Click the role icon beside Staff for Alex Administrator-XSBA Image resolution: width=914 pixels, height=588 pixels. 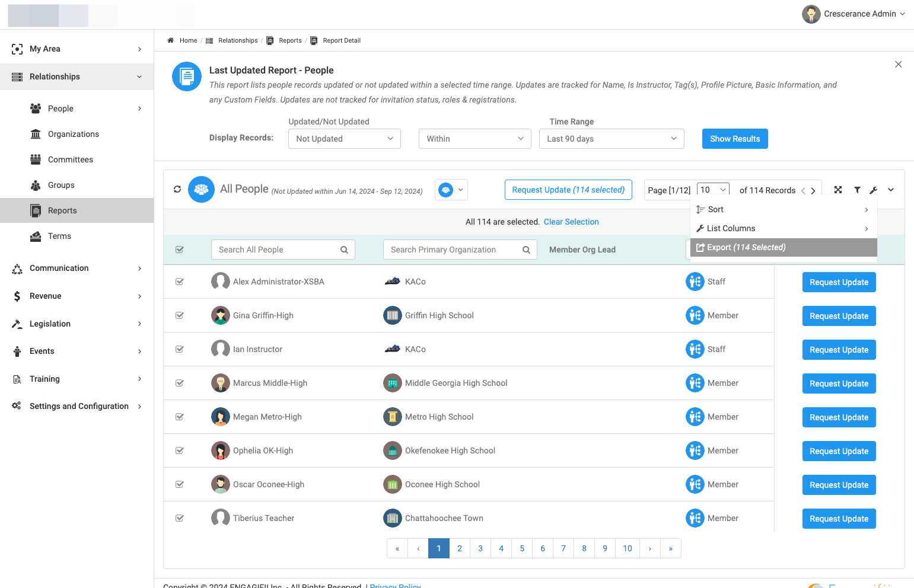(x=695, y=282)
